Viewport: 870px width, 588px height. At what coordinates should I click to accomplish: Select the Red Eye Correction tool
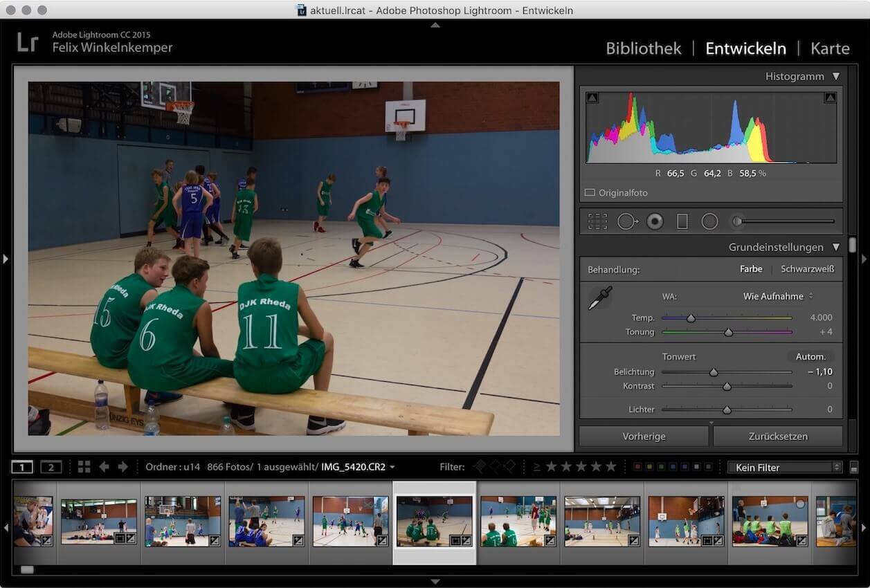tap(655, 221)
